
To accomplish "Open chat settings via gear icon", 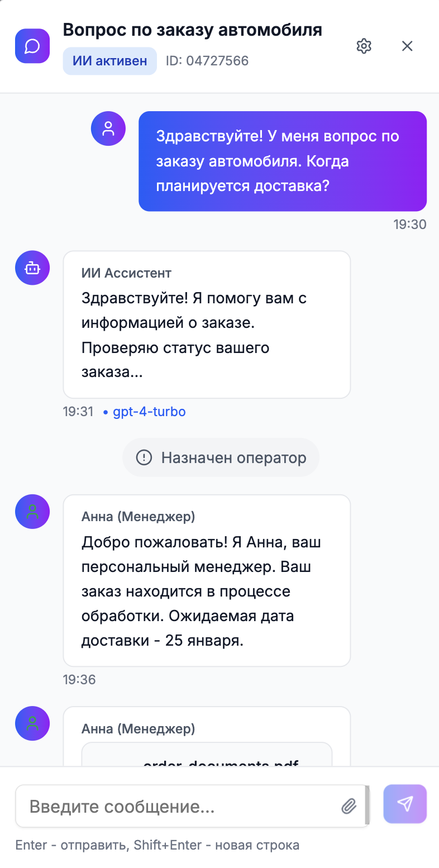I will [364, 46].
